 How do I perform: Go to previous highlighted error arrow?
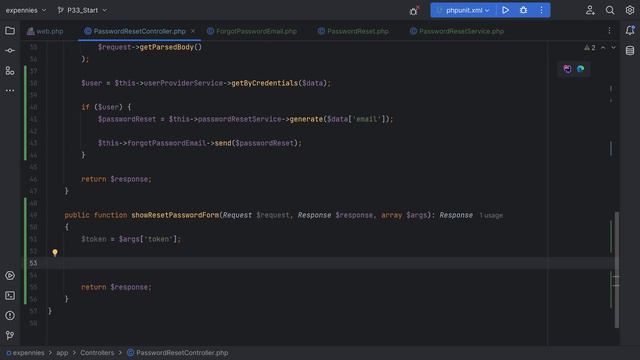[603, 48]
